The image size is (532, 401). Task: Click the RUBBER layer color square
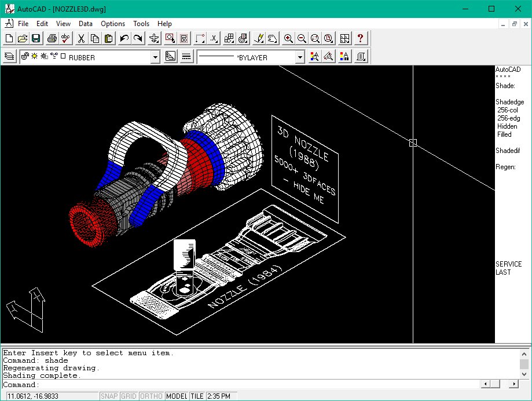[63, 56]
